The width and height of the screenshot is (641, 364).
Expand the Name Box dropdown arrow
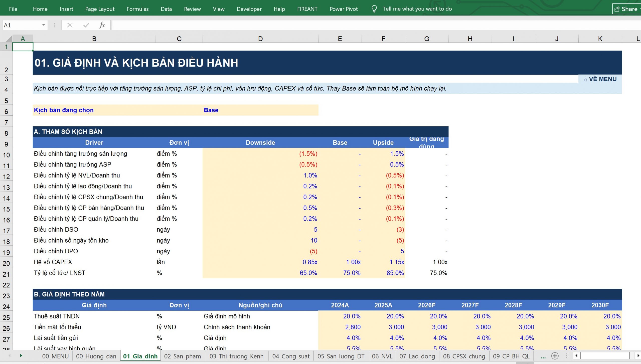[44, 25]
